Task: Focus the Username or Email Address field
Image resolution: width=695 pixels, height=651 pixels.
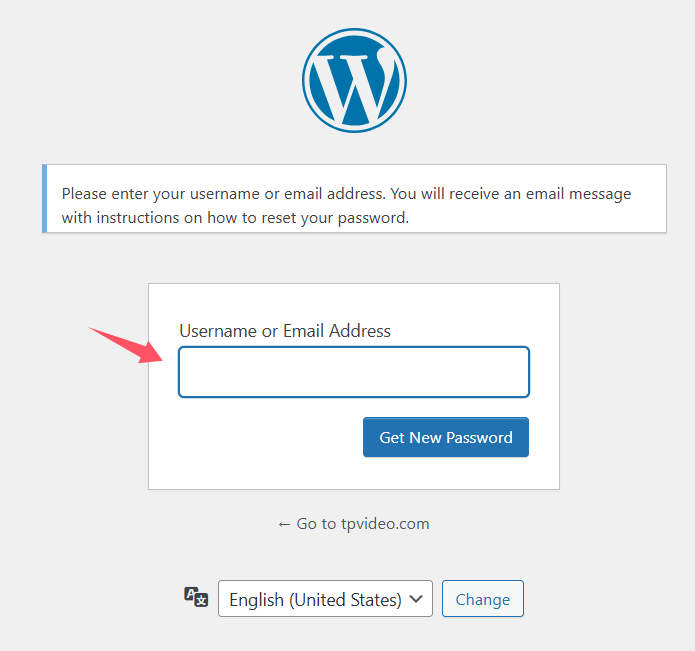Action: pos(354,372)
